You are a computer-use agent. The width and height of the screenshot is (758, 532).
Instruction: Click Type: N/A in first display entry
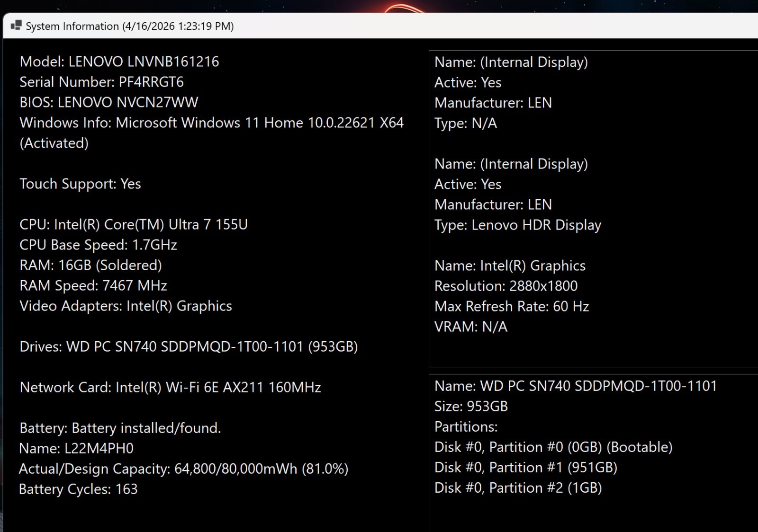click(466, 123)
